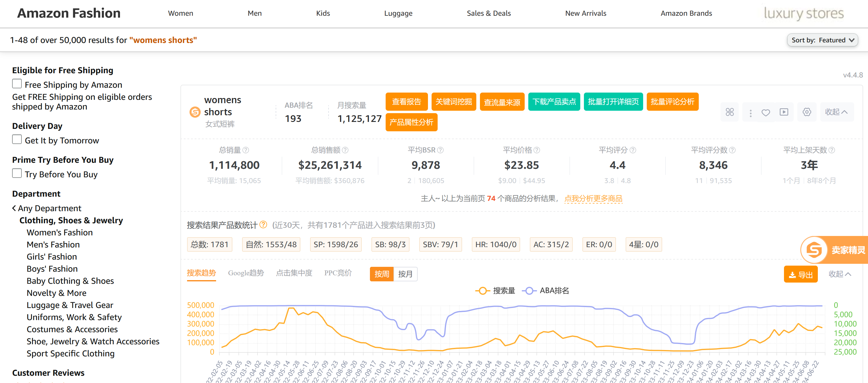Open the three-dot more options menu

click(x=750, y=113)
